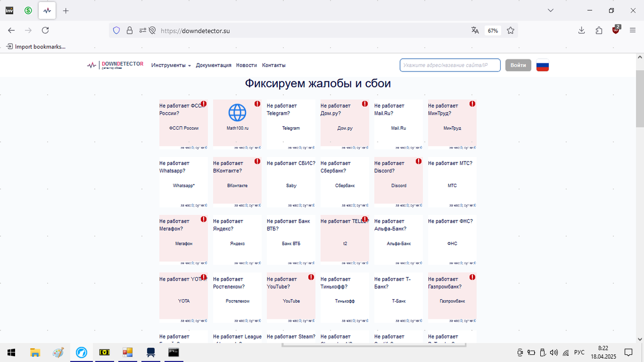Click the red alert icon on МинТруд card

[472, 104]
